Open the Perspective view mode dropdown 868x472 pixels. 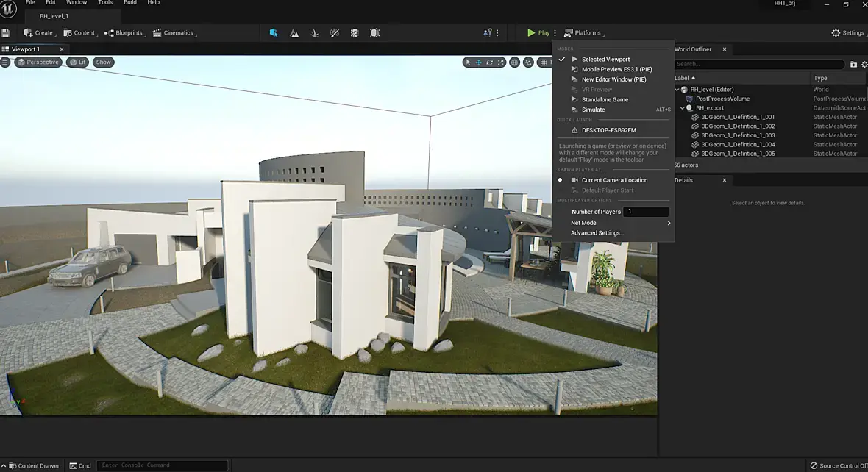[38, 62]
